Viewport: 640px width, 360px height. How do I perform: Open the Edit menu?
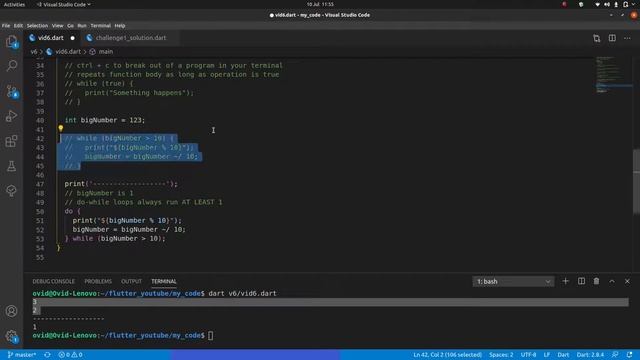point(18,25)
